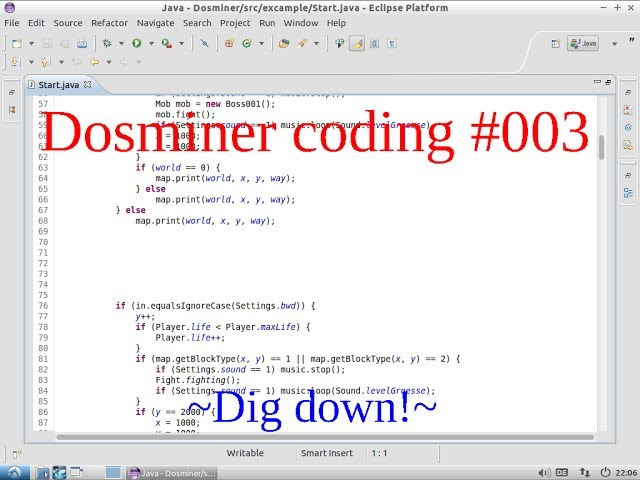Open the minimized Package Explorer icon
This screenshot has height=480, width=640.
[x=12, y=109]
